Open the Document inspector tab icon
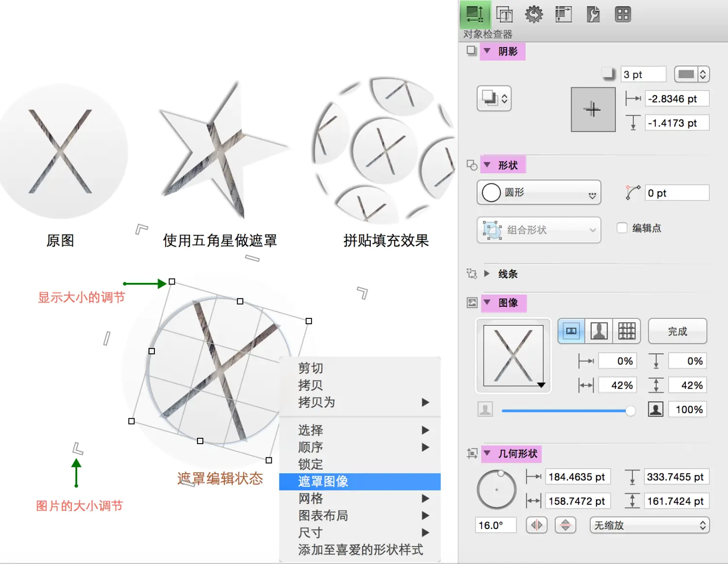The width and height of the screenshot is (728, 564). (593, 15)
